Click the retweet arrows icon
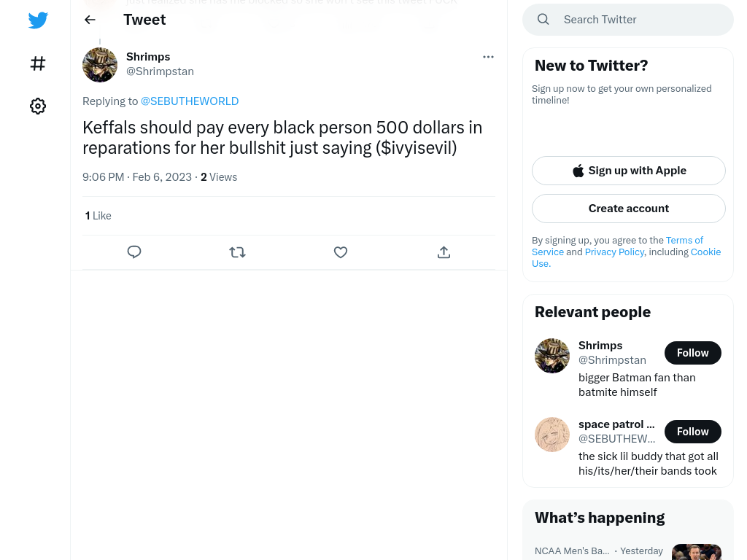Image resolution: width=747 pixels, height=560 pixels. (237, 252)
